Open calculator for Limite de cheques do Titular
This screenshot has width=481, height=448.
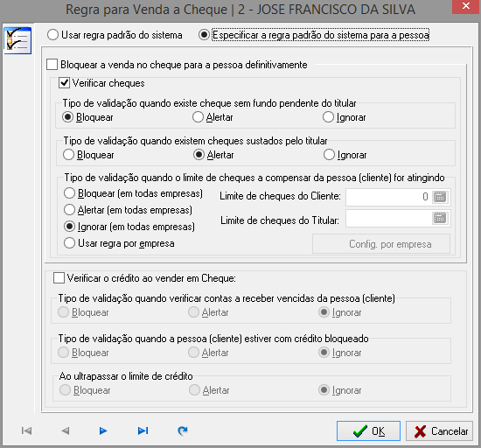[440, 219]
